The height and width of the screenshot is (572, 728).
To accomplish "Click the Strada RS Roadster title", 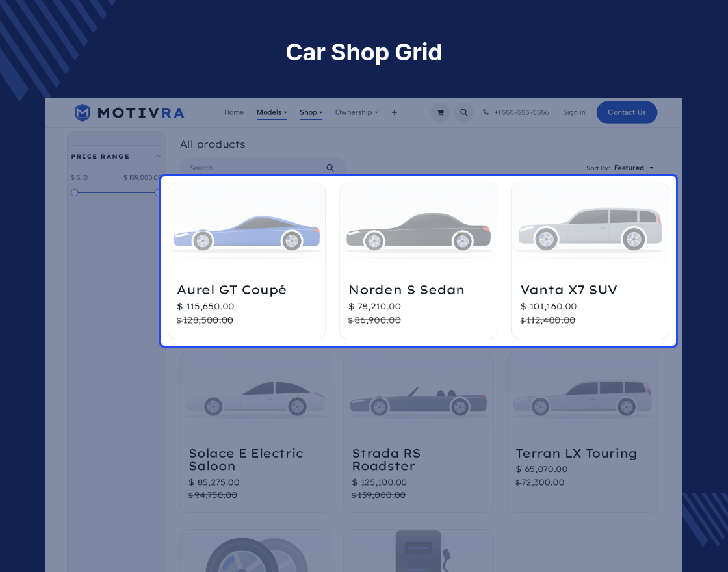I will 386,460.
